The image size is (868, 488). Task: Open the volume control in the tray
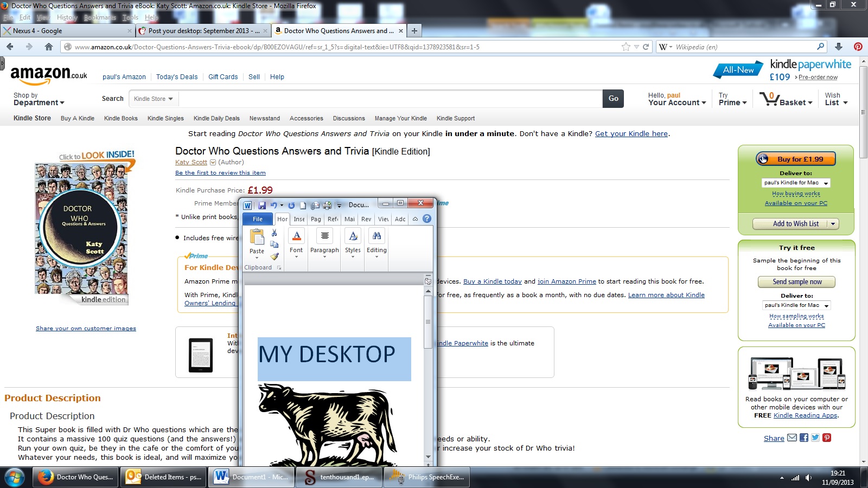click(x=808, y=478)
